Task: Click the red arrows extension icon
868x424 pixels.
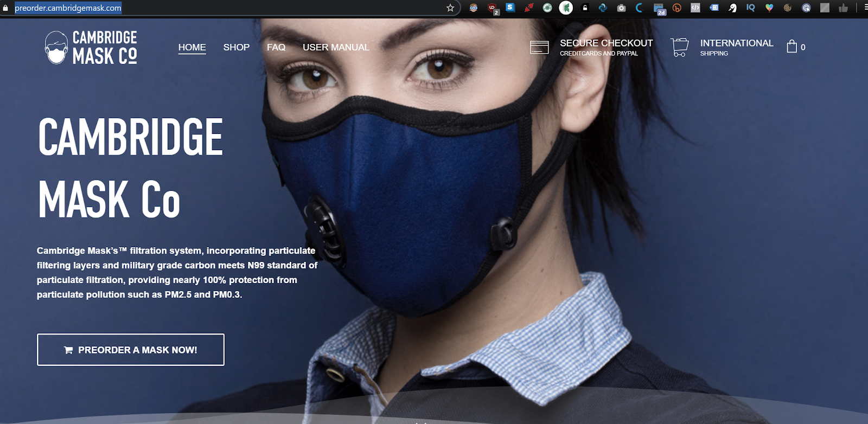Action: [x=529, y=8]
